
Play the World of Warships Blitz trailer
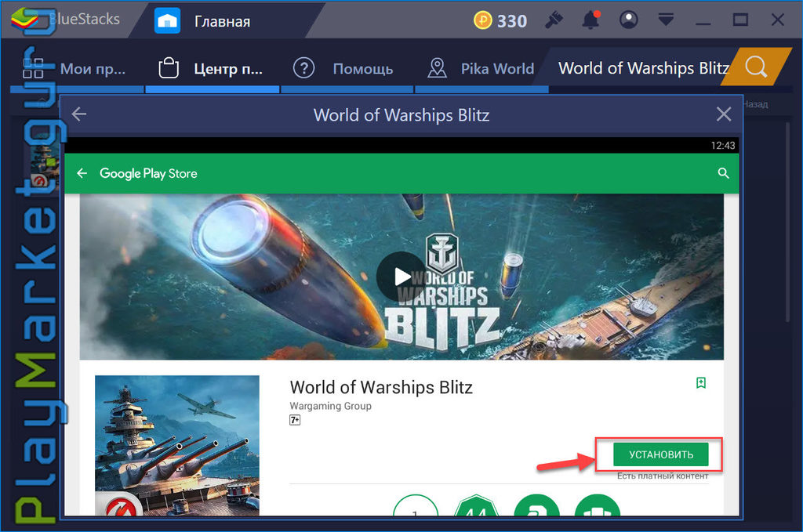pyautogui.click(x=401, y=277)
